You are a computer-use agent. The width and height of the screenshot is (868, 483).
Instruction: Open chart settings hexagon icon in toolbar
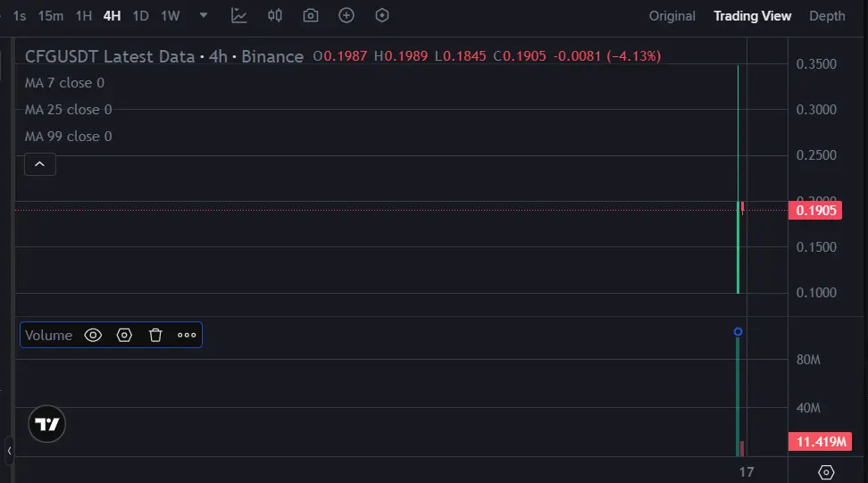[x=382, y=15]
